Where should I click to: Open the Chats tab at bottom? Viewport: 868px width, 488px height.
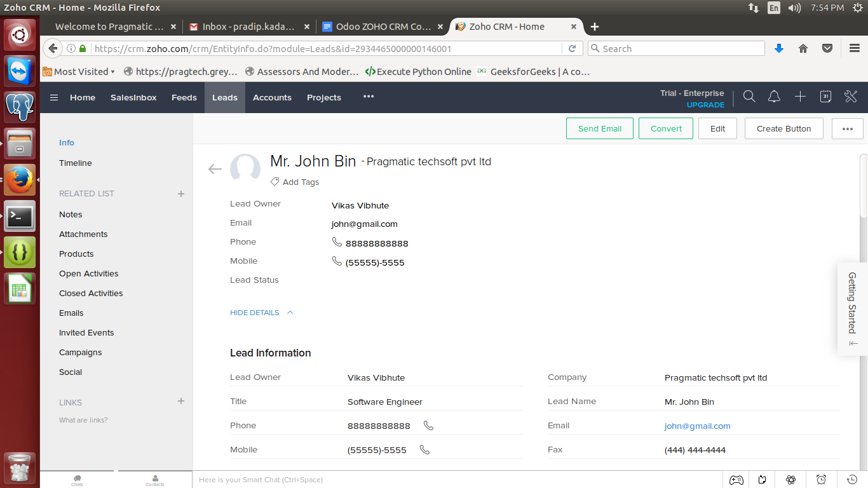point(77,480)
